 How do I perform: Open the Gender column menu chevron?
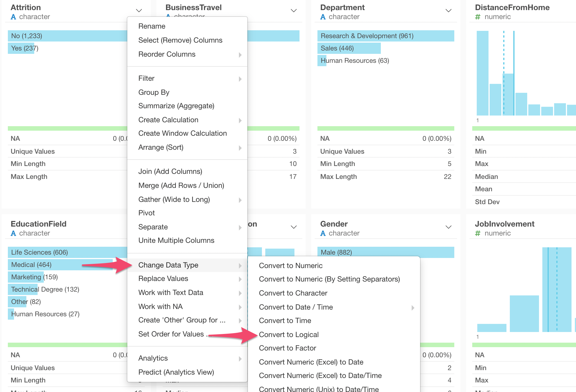tap(448, 227)
